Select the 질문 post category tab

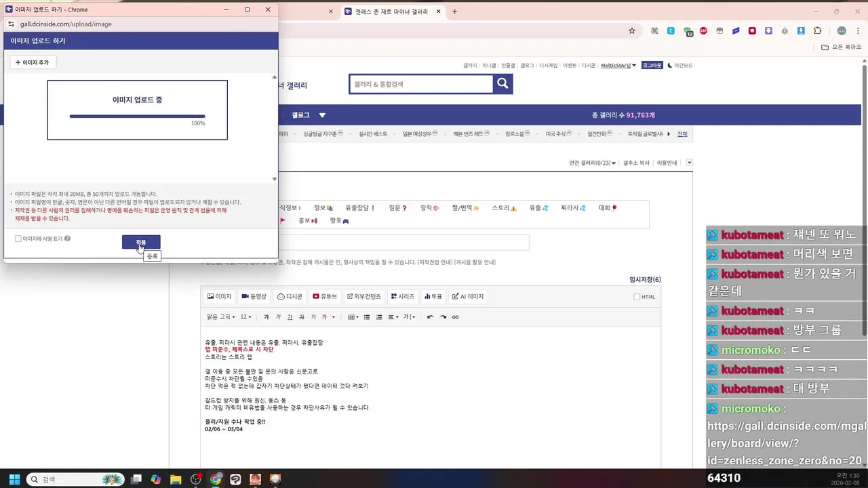[398, 208]
